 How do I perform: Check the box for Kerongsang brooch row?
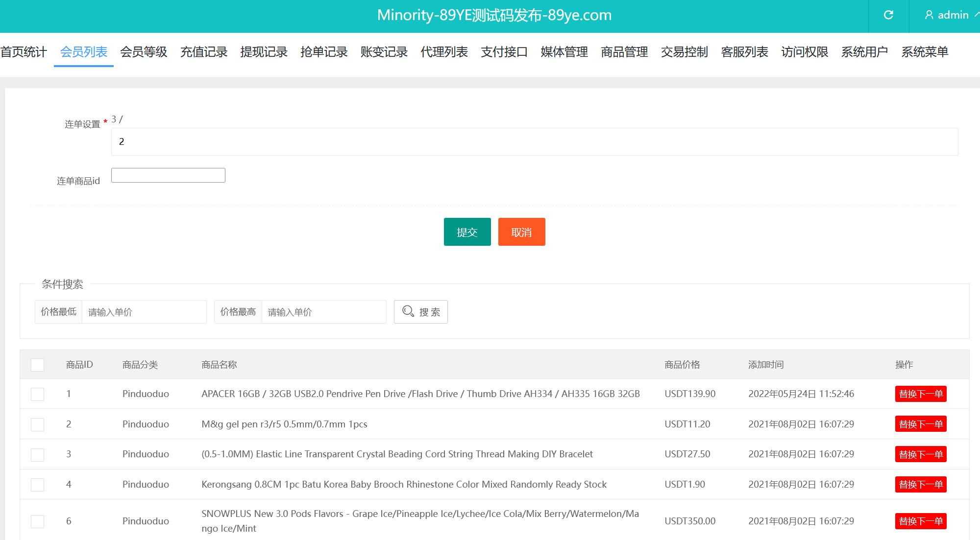coord(37,485)
